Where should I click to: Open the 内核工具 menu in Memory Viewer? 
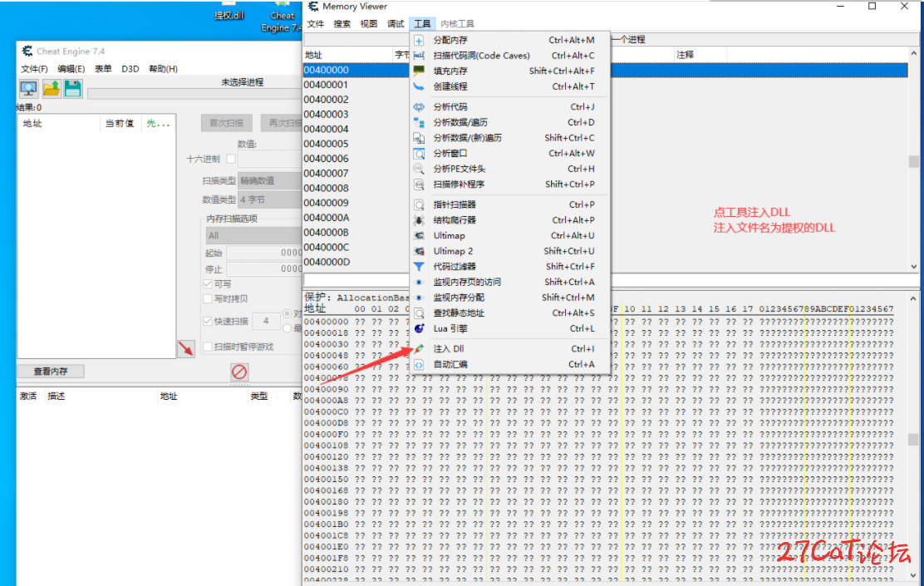point(457,23)
